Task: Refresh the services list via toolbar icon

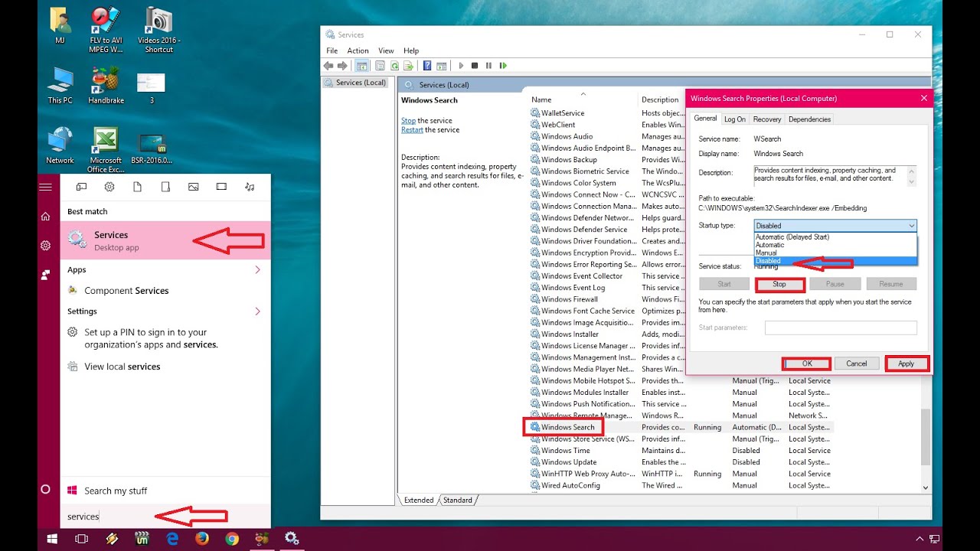Action: point(394,66)
